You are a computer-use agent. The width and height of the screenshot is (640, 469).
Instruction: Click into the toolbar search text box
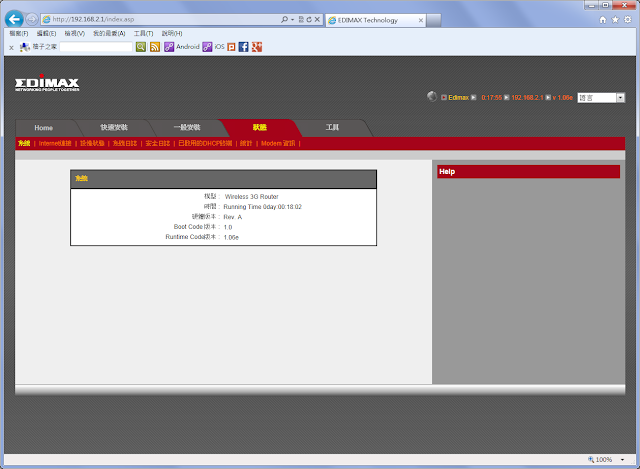(x=96, y=47)
